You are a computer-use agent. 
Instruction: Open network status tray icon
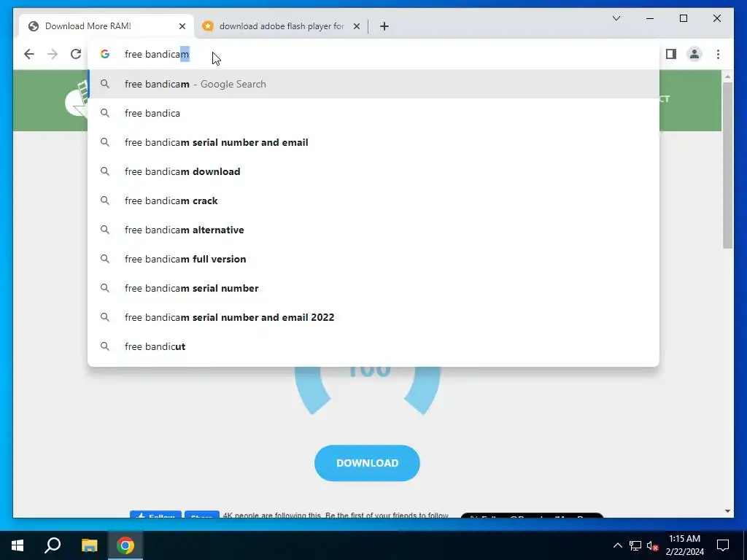(635, 545)
